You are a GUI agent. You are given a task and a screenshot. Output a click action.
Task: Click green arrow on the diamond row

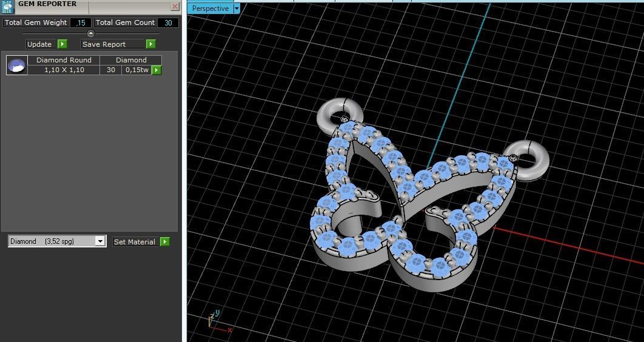(156, 70)
